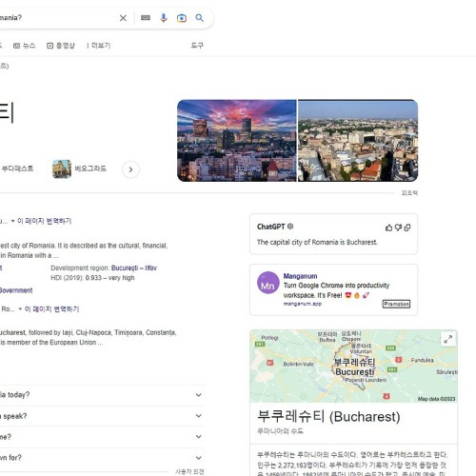Copy the ChatGPT answer text
Image resolution: width=476 pixels, height=476 pixels.
pos(407,228)
